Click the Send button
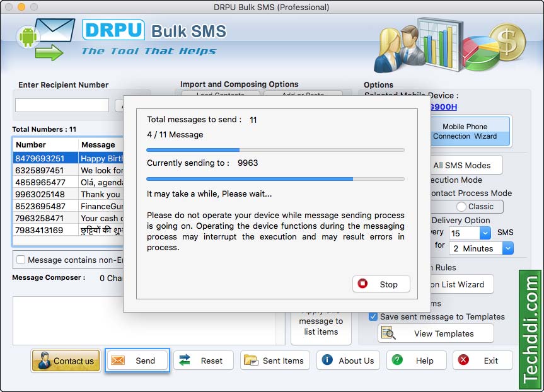Screen dimensions: 544x392 137,360
